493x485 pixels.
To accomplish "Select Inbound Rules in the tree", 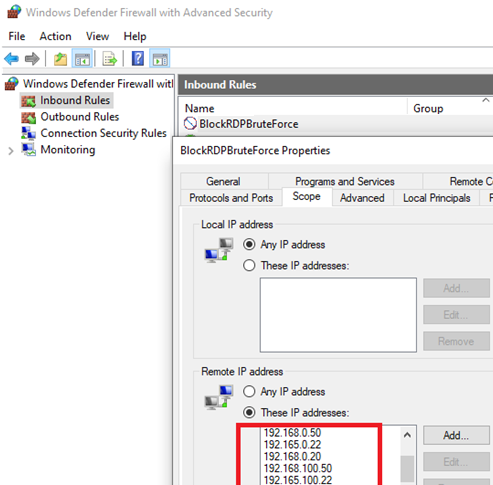I will coord(75,100).
